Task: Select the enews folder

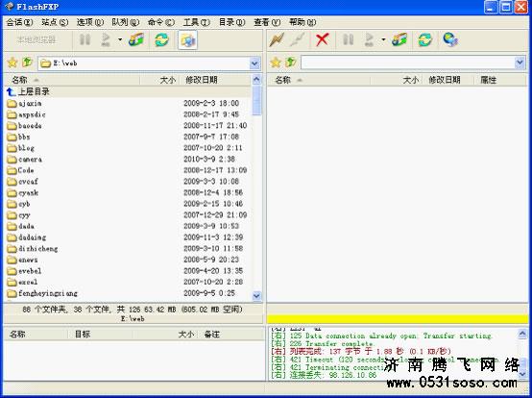Action: coord(23,260)
